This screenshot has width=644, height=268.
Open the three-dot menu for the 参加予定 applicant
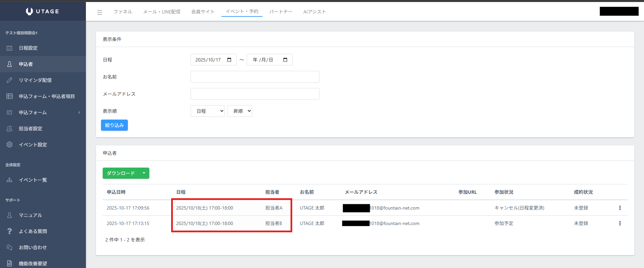click(x=620, y=223)
